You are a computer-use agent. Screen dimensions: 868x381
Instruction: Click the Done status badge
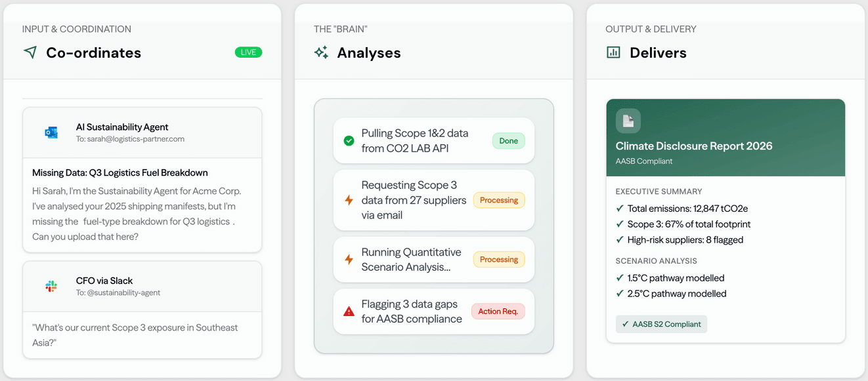[x=508, y=140]
